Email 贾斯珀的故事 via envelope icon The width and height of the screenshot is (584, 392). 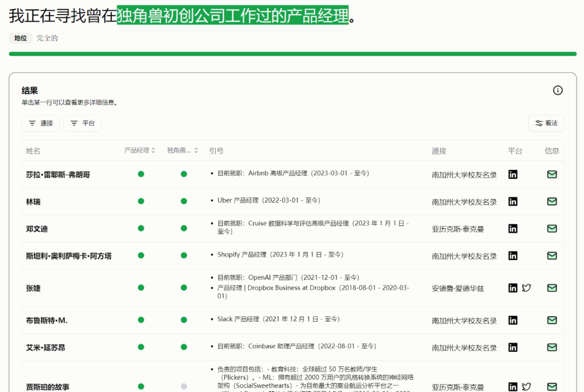tap(552, 387)
